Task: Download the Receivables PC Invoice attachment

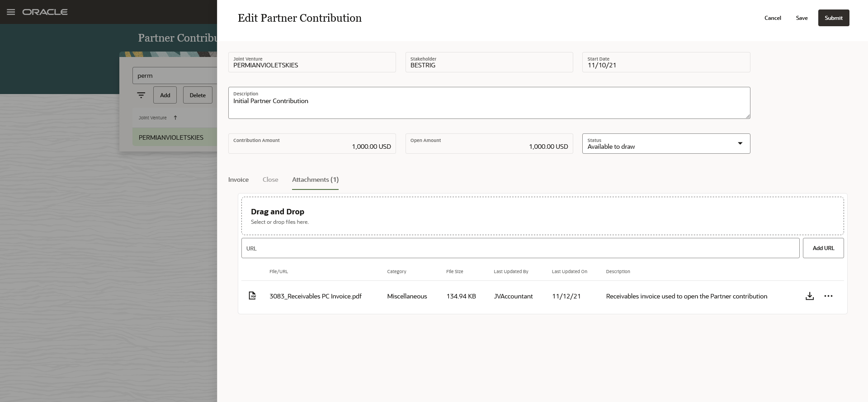Action: point(810,296)
